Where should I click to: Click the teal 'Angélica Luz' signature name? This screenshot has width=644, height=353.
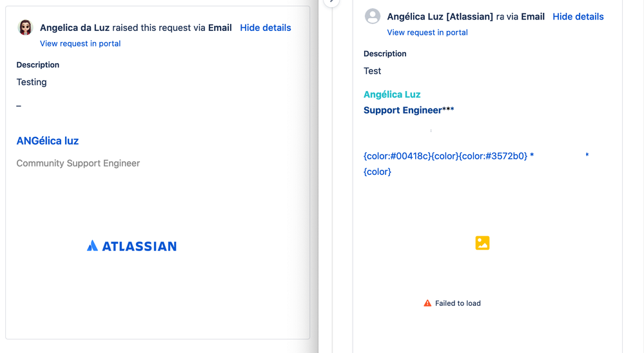392,94
